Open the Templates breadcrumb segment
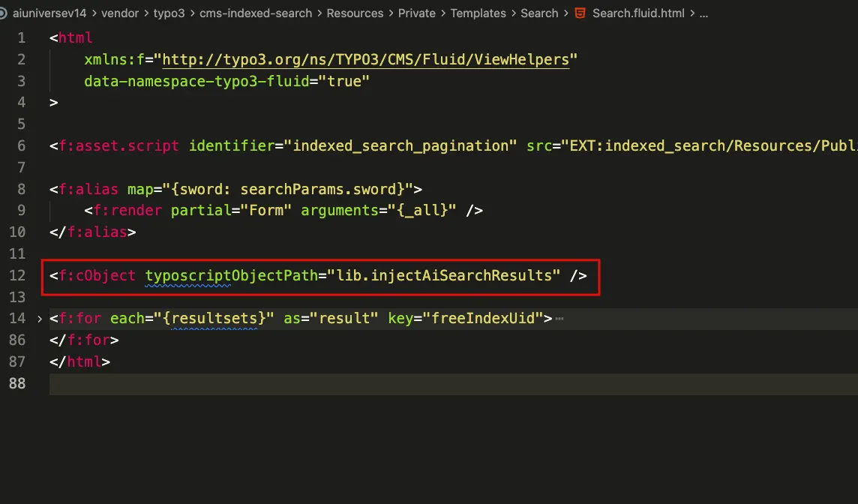This screenshot has width=858, height=504. [x=478, y=13]
